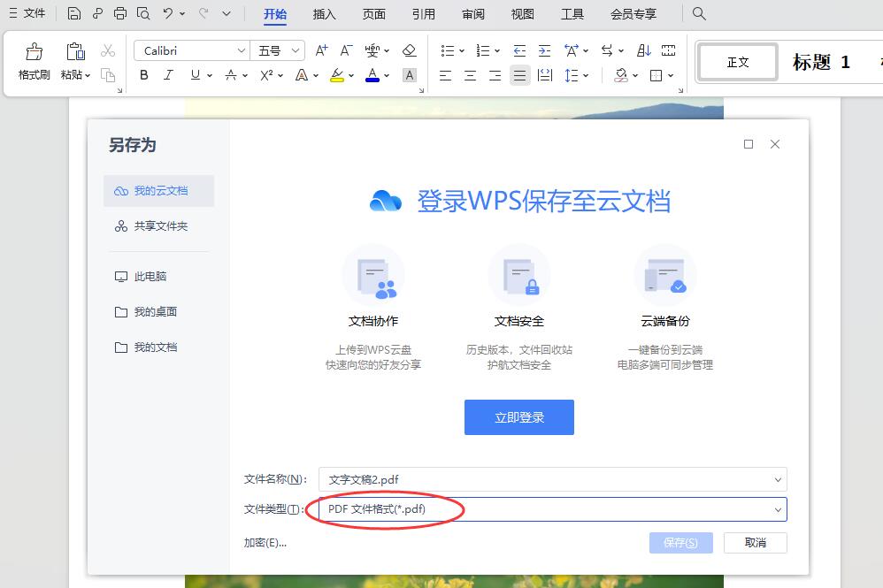Select 我的云文档 in sidebar
Viewport: 883px width, 588px height.
[158, 191]
